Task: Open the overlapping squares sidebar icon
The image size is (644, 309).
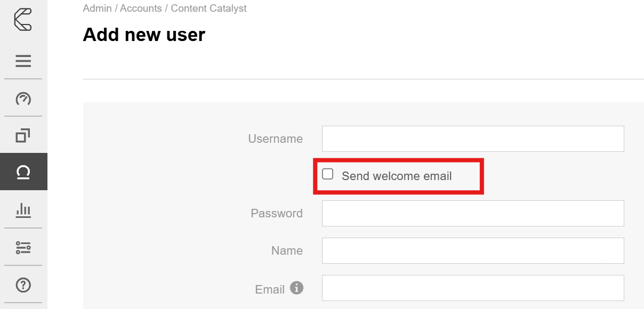Action: (23, 136)
